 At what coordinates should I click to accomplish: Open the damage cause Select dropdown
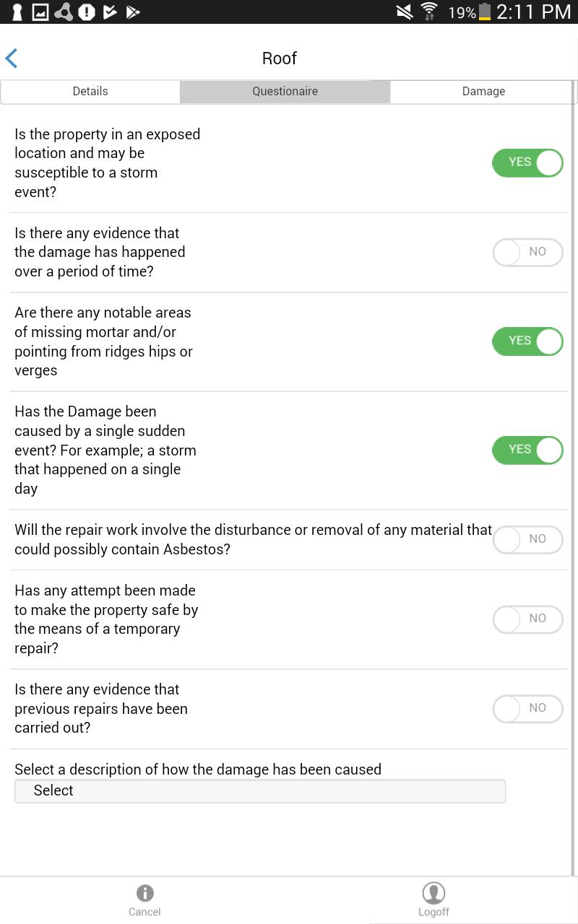click(x=260, y=790)
